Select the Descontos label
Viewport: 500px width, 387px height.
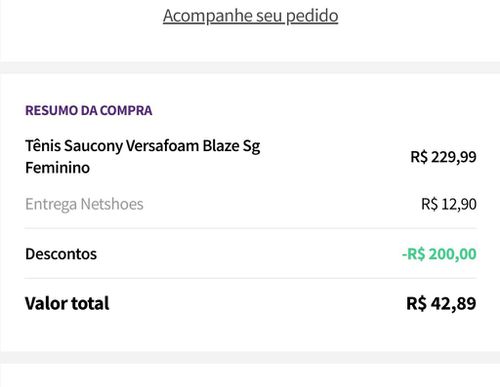click(x=61, y=254)
